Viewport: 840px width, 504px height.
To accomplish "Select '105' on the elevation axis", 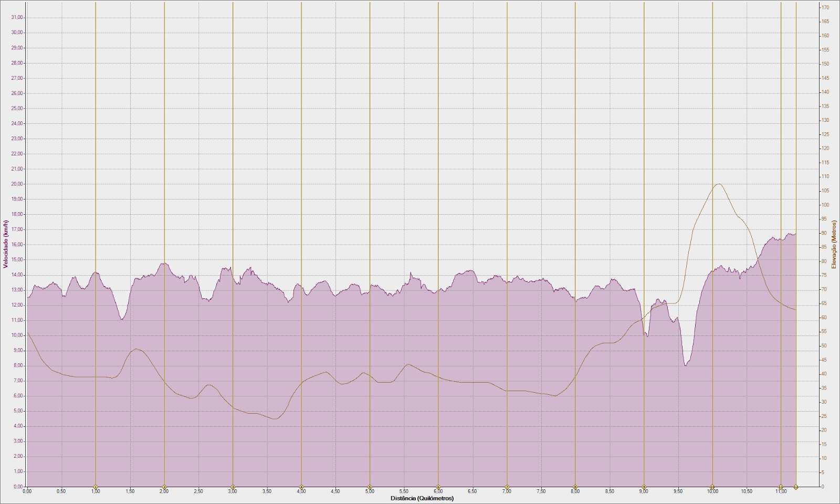I will point(825,191).
